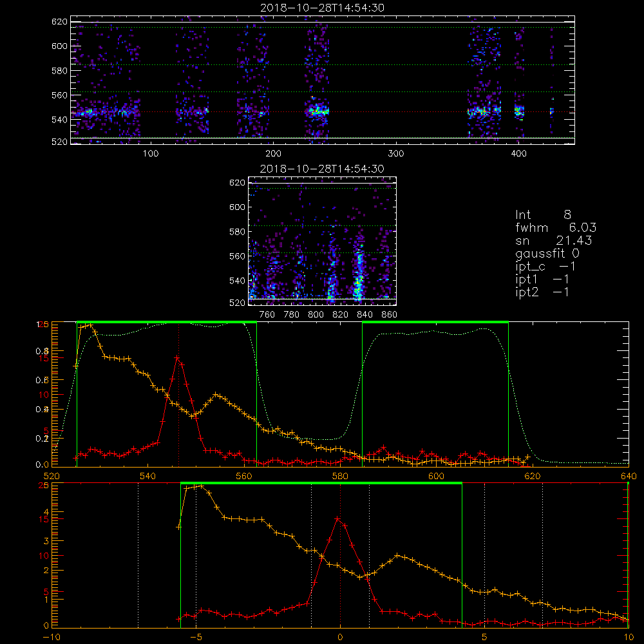The width and height of the screenshot is (644, 644).
Task: Click the red peak marker in the upper line plot
Action: point(177,357)
